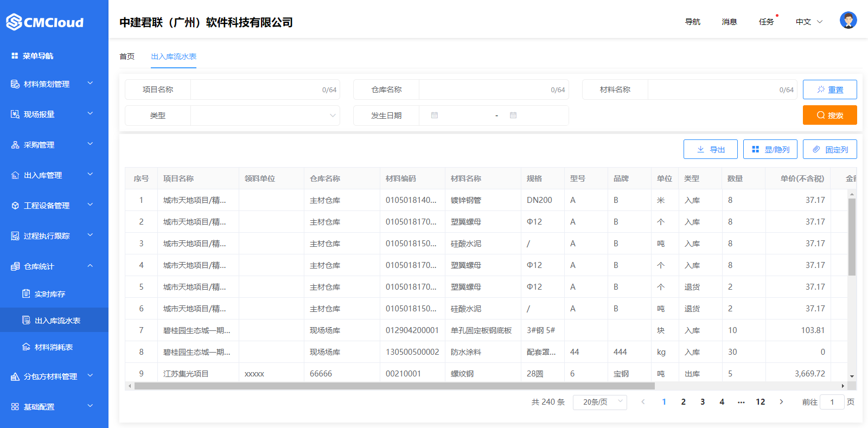Click the user avatar icon
Viewport: 868px width, 428px height.
click(848, 21)
